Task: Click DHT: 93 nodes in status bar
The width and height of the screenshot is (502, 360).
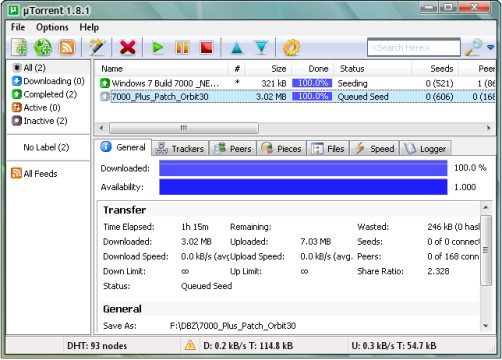Action: coord(97,346)
